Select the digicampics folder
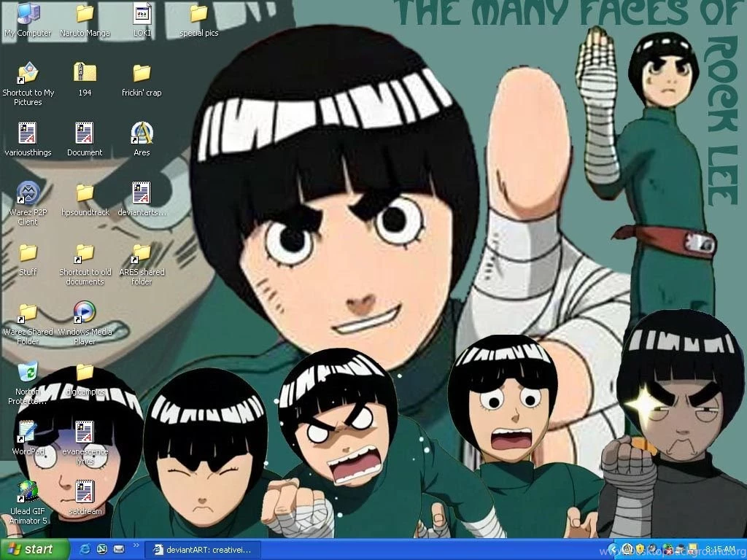The width and height of the screenshot is (747, 560). (85, 379)
